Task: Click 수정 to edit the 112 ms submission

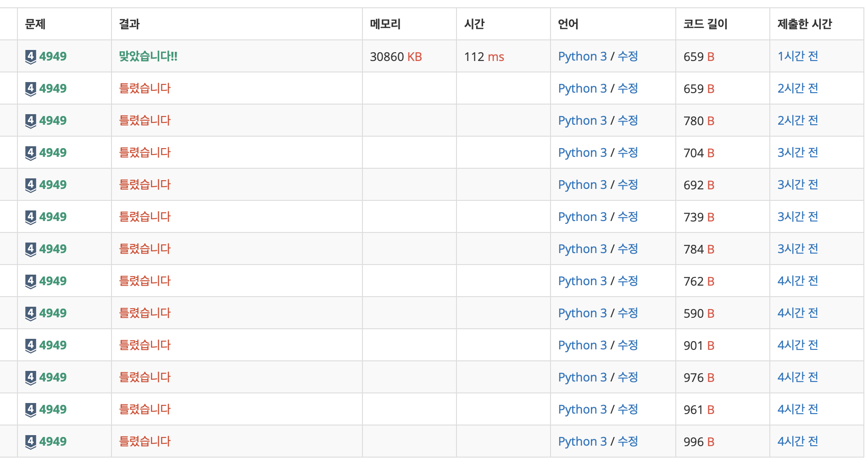Action: coord(628,56)
